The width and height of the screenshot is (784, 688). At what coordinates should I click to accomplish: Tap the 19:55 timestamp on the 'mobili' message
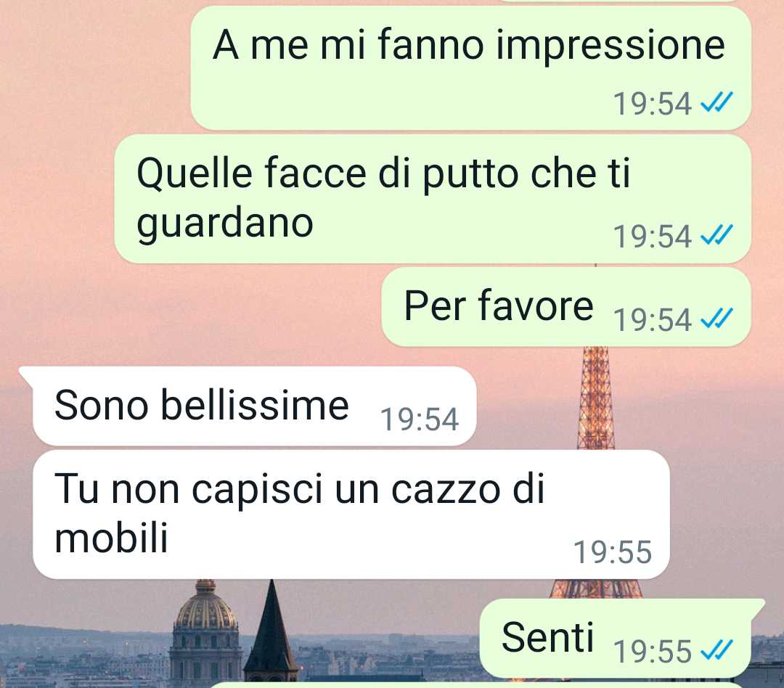613,552
